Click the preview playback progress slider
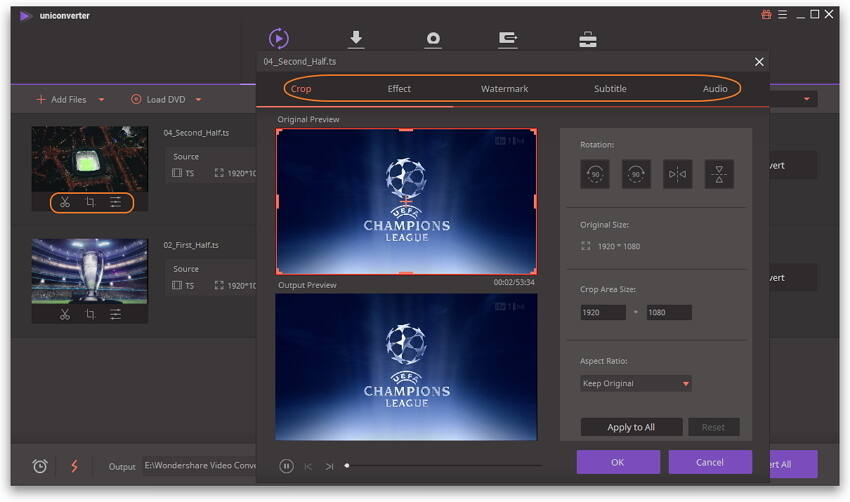The height and width of the screenshot is (502, 850). [444, 466]
